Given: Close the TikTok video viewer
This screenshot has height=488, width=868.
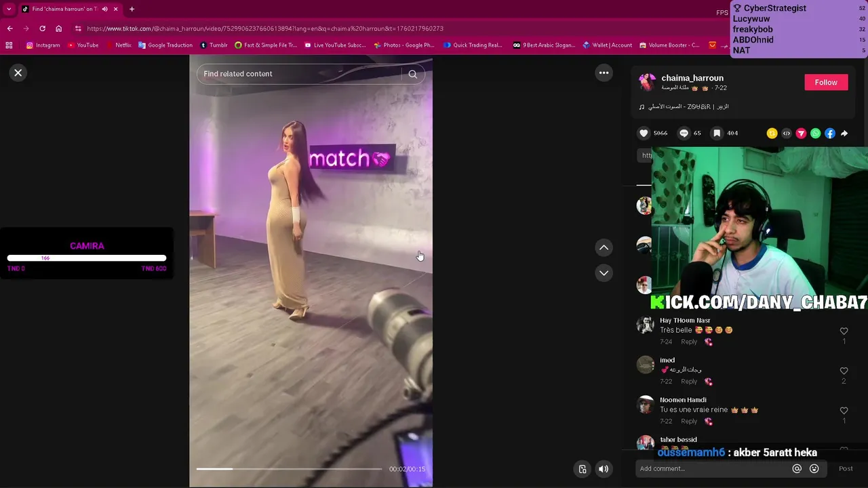Looking at the screenshot, I should click(x=18, y=73).
